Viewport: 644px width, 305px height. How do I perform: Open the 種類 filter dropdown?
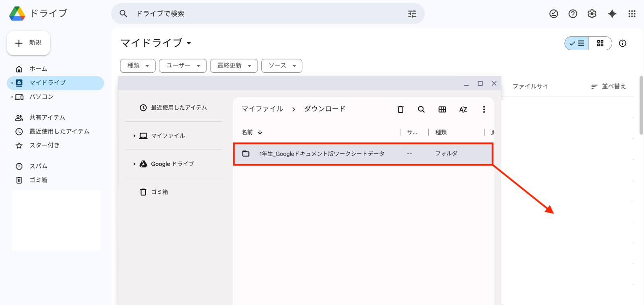[138, 66]
